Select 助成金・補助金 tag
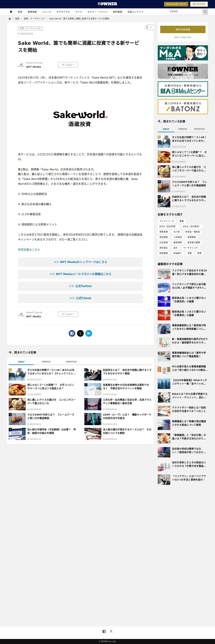Viewport: 215px width, 644px height. tap(192, 232)
